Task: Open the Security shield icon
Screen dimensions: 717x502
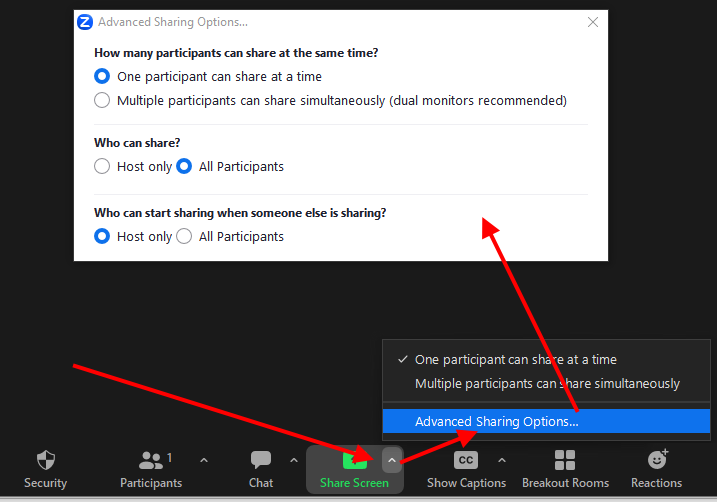Action: pyautogui.click(x=45, y=460)
